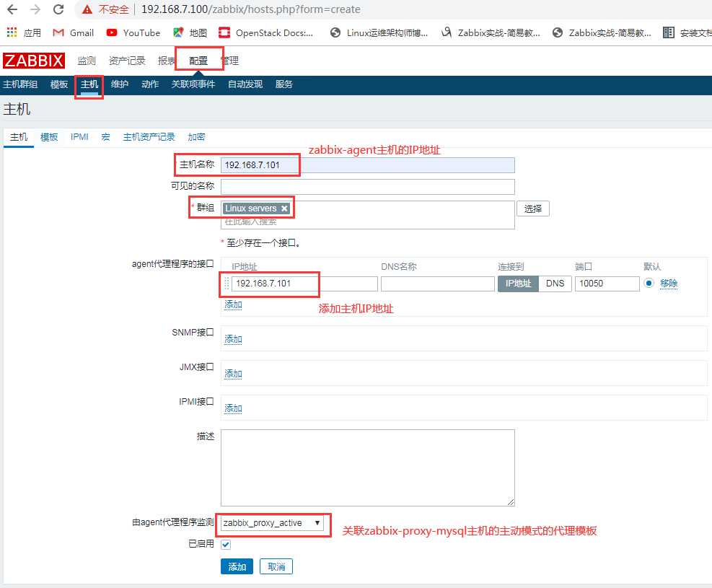712x588 pixels.
Task: Go to 动作 actions submenu
Action: click(x=150, y=84)
